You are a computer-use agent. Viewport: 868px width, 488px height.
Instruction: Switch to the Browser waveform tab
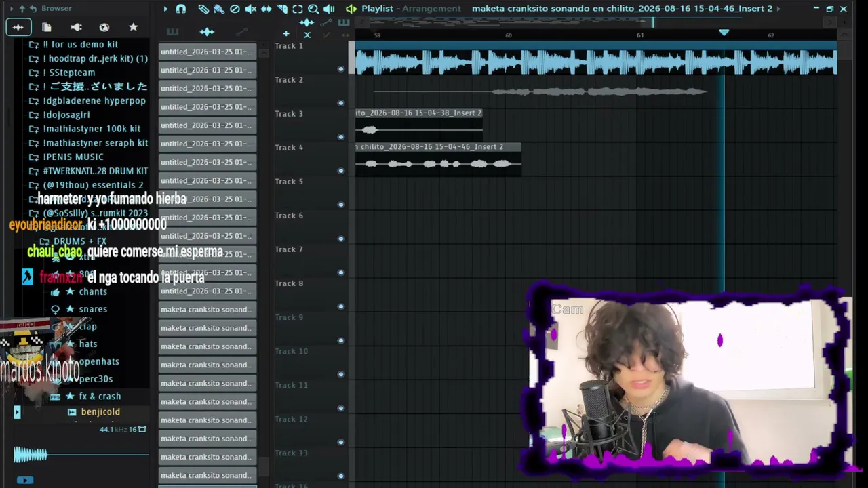(18, 27)
